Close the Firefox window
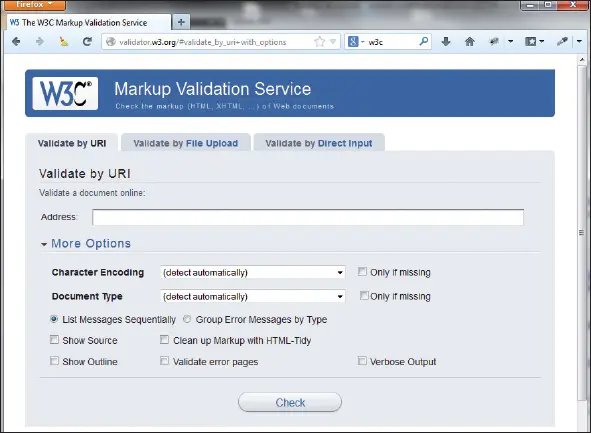This screenshot has width=591, height=433. pyautogui.click(x=573, y=5)
